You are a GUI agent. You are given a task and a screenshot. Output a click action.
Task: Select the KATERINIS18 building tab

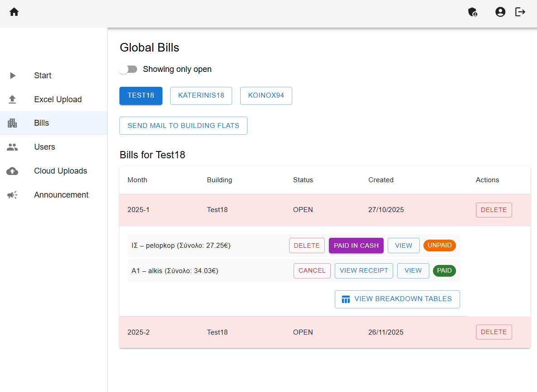click(201, 96)
